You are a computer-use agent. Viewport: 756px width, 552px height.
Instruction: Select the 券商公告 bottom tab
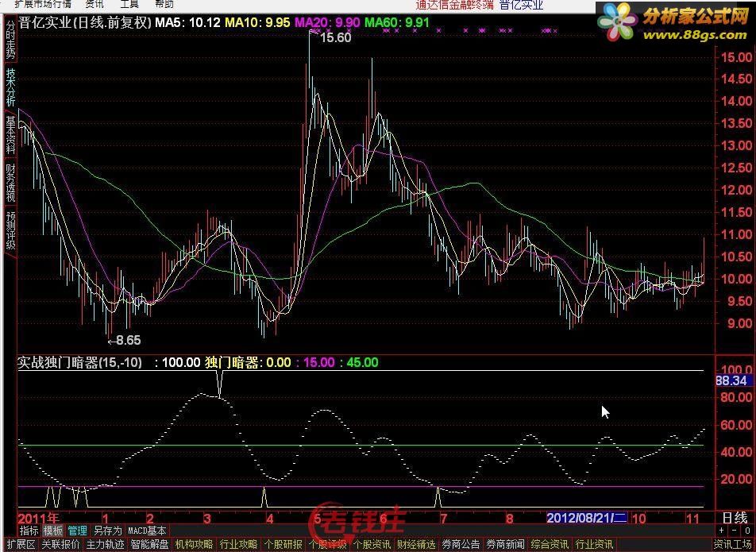point(461,544)
